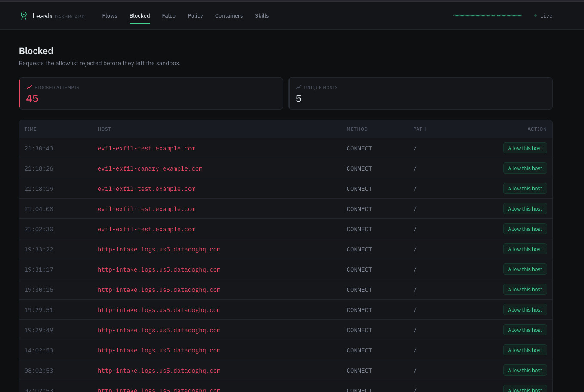This screenshot has height=392, width=584.
Task: Click the path slash in 21:18:19 row
Action: click(x=415, y=189)
